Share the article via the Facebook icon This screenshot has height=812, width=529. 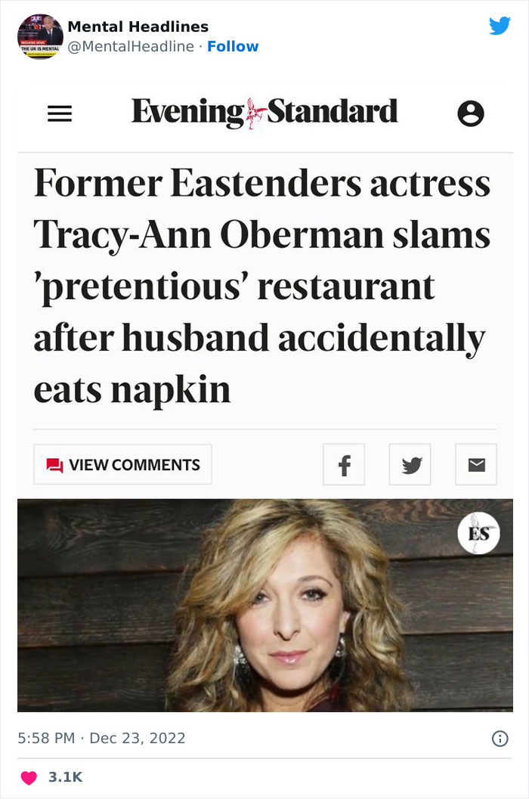pos(344,464)
